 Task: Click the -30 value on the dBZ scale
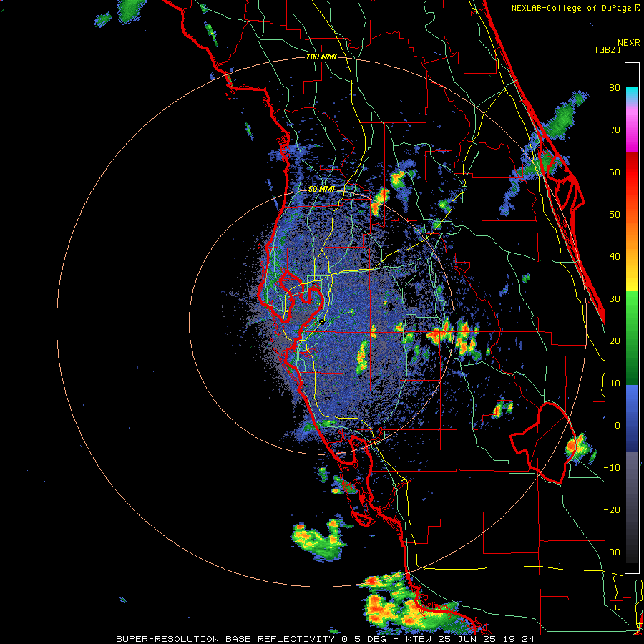point(612,552)
